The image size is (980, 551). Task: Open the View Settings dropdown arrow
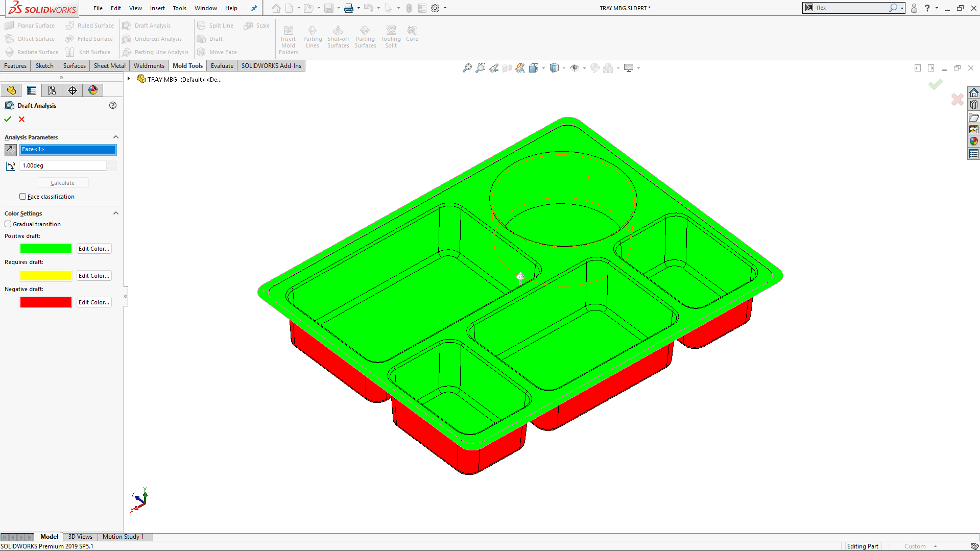(x=638, y=68)
